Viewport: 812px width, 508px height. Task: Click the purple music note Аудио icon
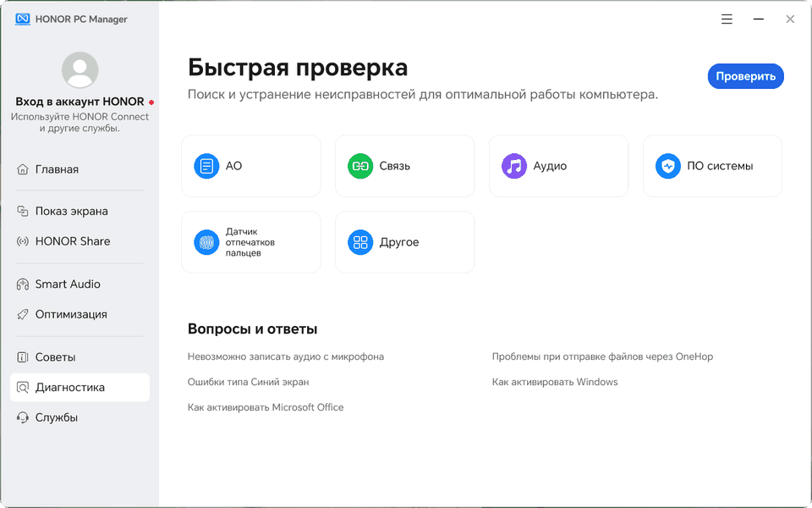[x=514, y=166]
